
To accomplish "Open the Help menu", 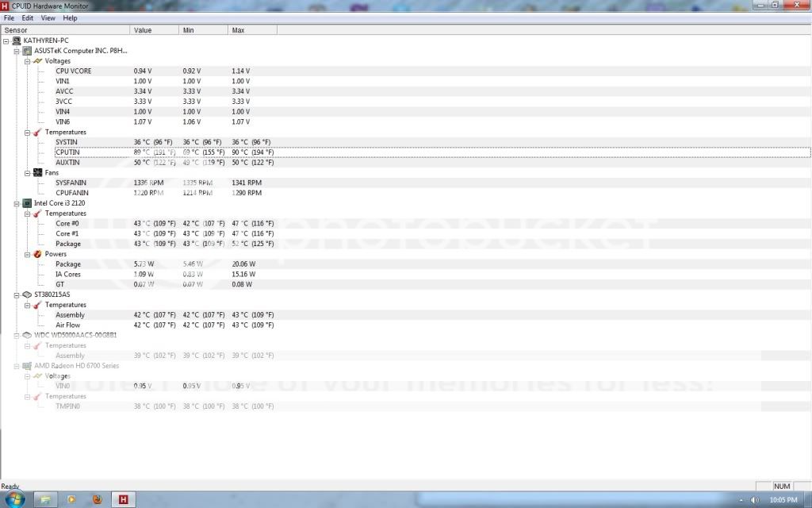I will 70,17.
